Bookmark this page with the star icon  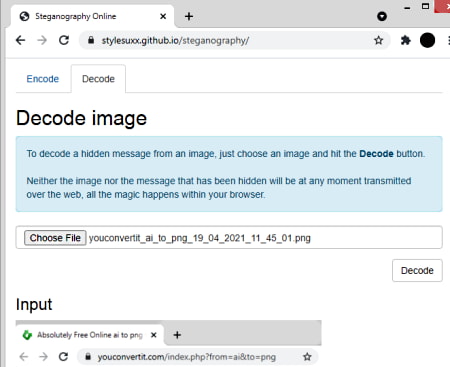click(378, 40)
